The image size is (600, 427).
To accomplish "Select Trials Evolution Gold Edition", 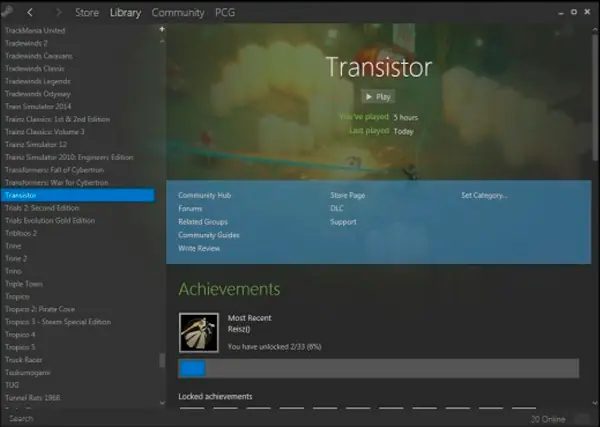I will coord(50,220).
